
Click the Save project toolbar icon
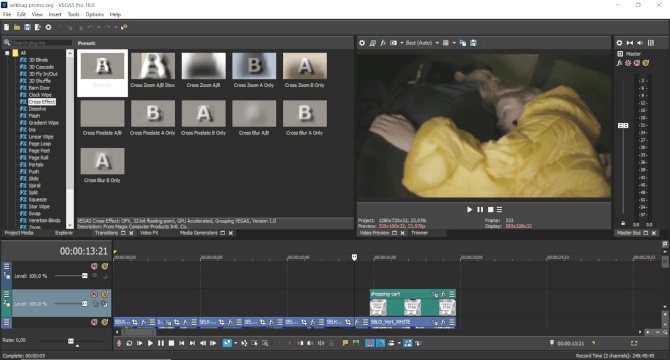(27, 27)
